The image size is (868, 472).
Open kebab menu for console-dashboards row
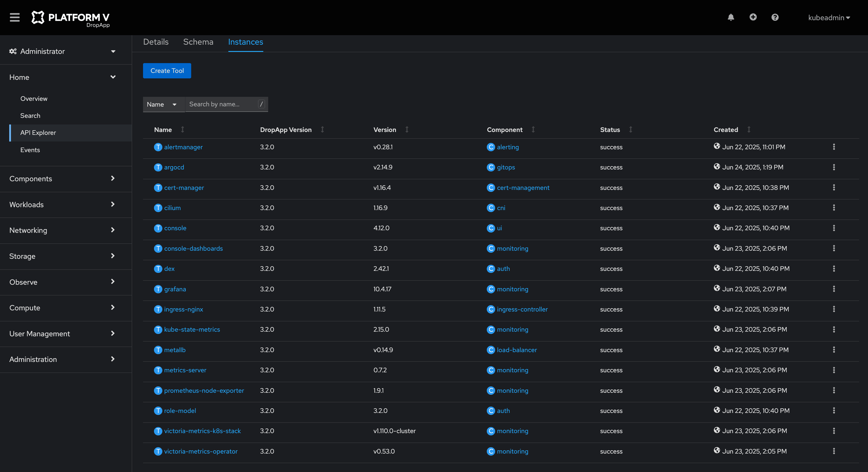[x=834, y=248]
